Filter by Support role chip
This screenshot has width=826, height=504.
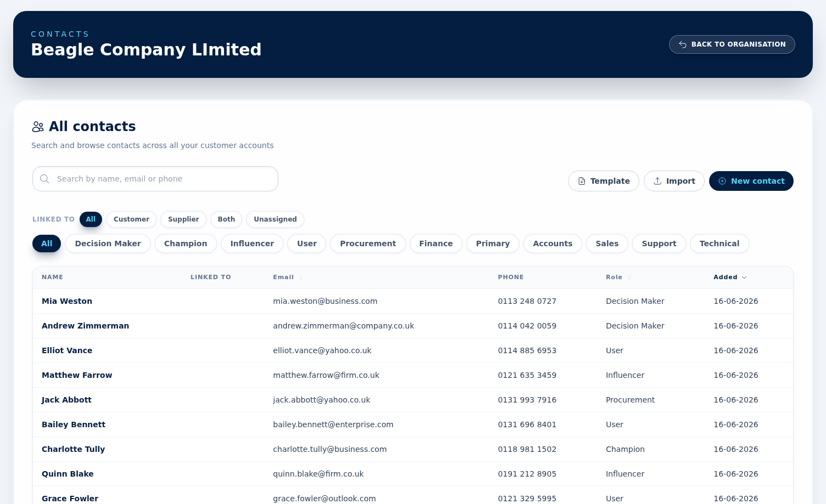tap(659, 243)
